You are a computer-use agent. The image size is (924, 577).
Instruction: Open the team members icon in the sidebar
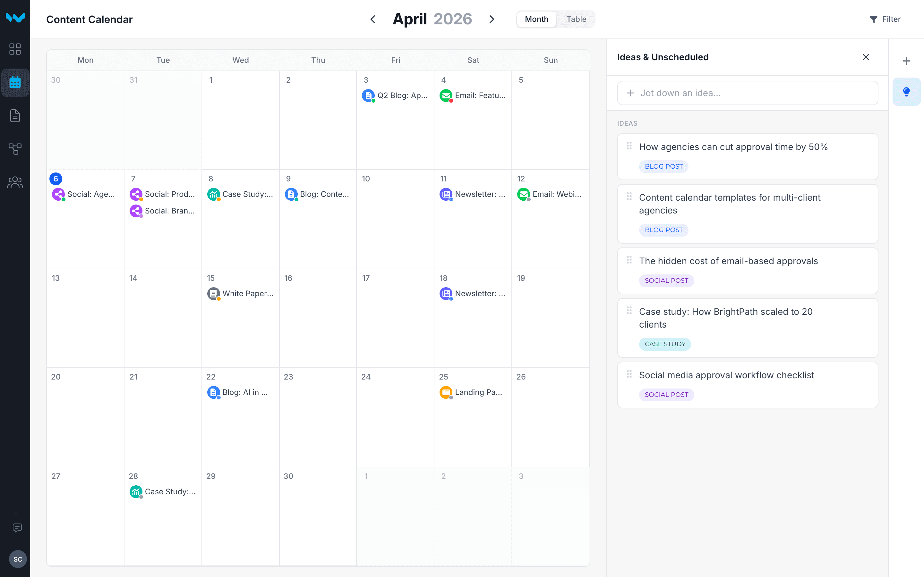coord(15,182)
